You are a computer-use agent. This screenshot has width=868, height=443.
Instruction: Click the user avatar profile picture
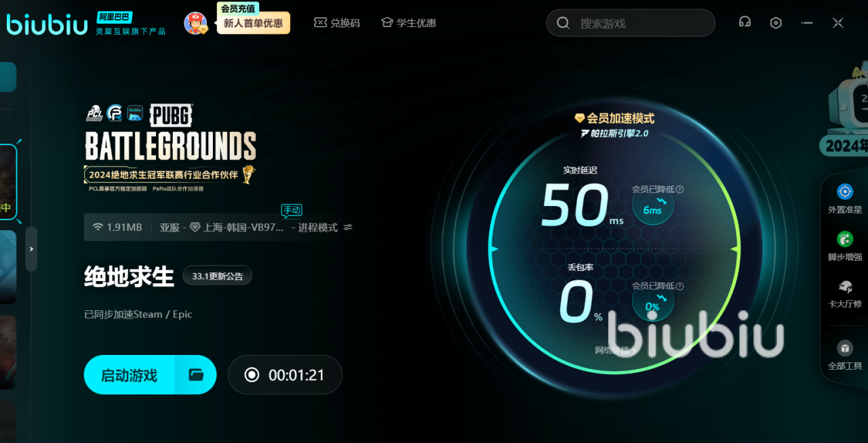[x=195, y=23]
